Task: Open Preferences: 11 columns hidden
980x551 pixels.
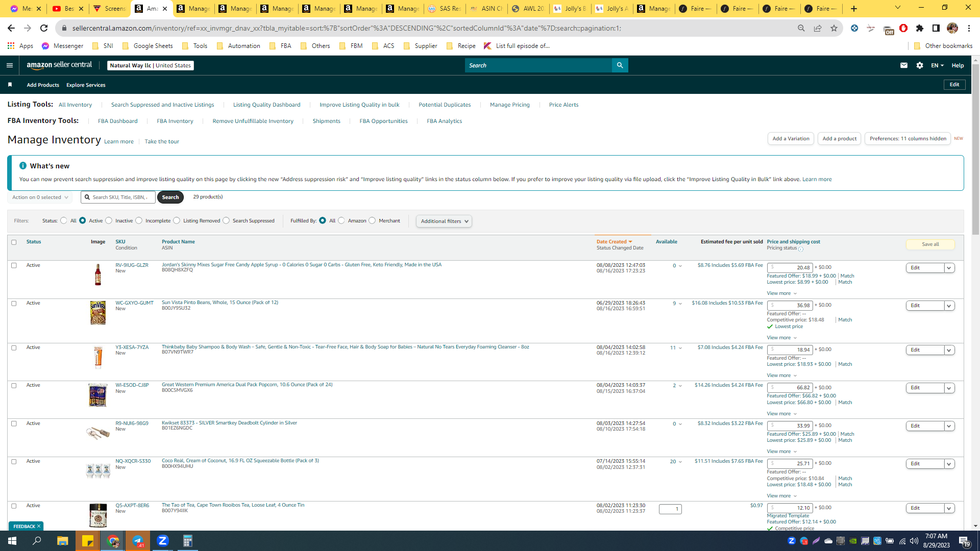Action: (908, 139)
